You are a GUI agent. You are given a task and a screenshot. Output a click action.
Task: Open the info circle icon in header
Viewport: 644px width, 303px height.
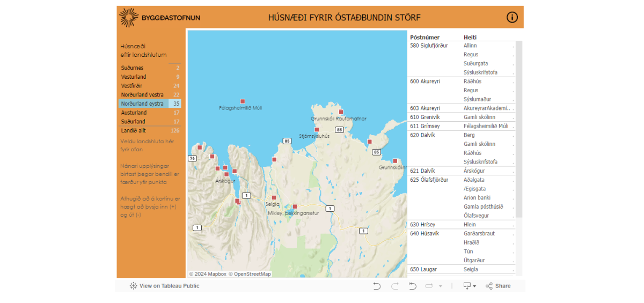[x=512, y=17]
